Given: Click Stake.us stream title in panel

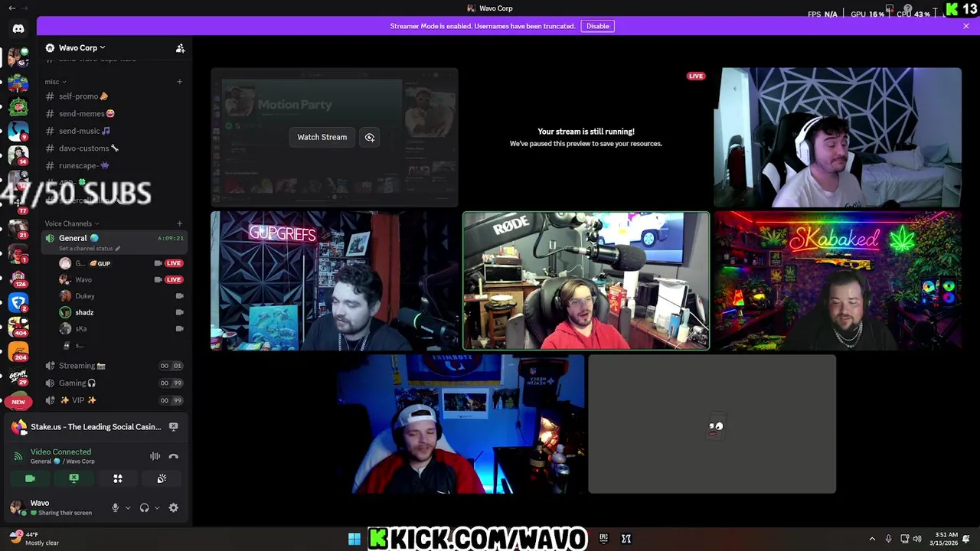Looking at the screenshot, I should (x=96, y=426).
